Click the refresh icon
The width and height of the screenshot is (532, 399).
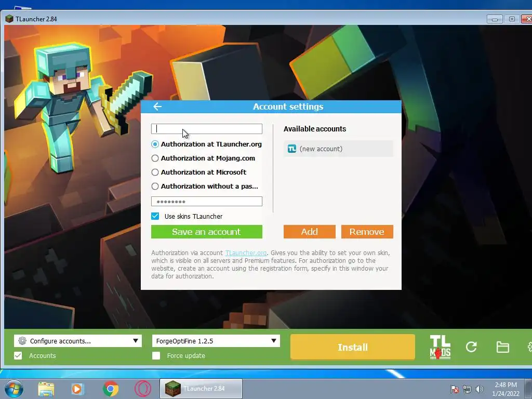(x=471, y=347)
